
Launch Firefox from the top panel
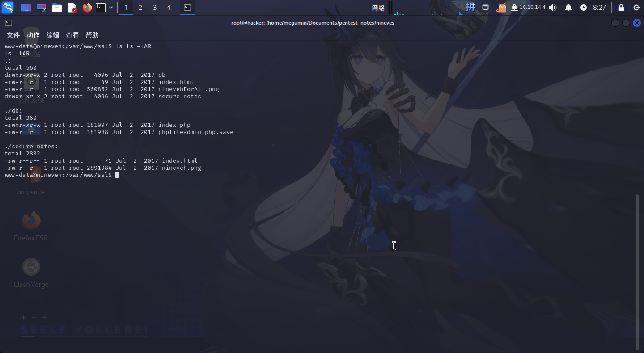(x=87, y=8)
